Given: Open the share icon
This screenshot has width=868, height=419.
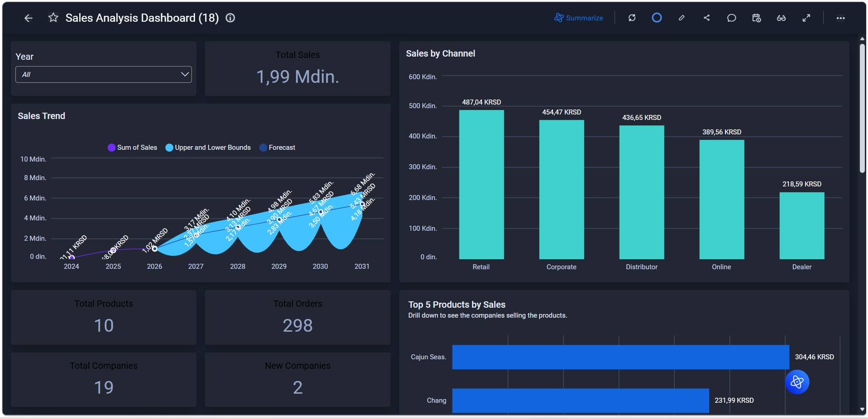Looking at the screenshot, I should click(706, 18).
